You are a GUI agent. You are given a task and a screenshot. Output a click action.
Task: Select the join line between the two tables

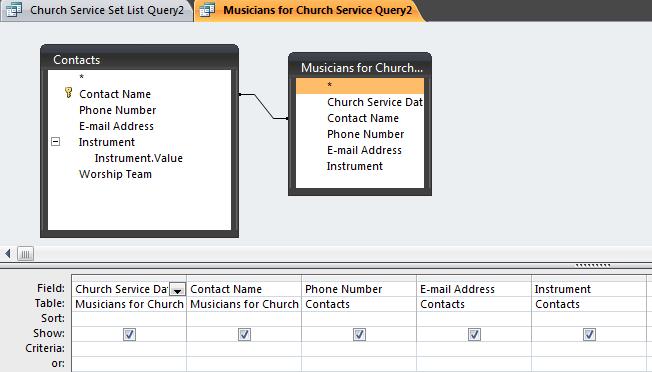point(264,106)
